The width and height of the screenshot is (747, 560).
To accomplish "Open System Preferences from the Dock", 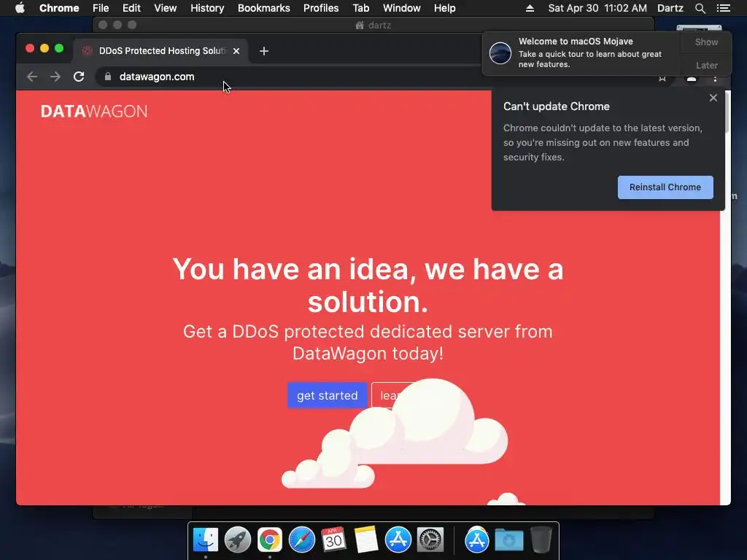I will [430, 540].
